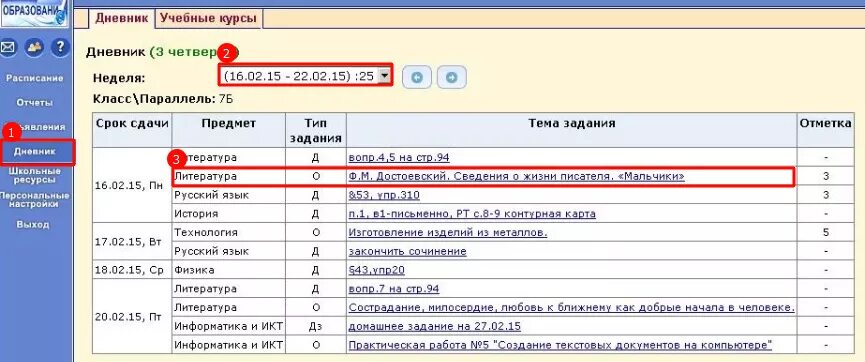Click the grade 3 in &53, упр.310 row
Viewport: 865px width, 362px height.
point(826,195)
